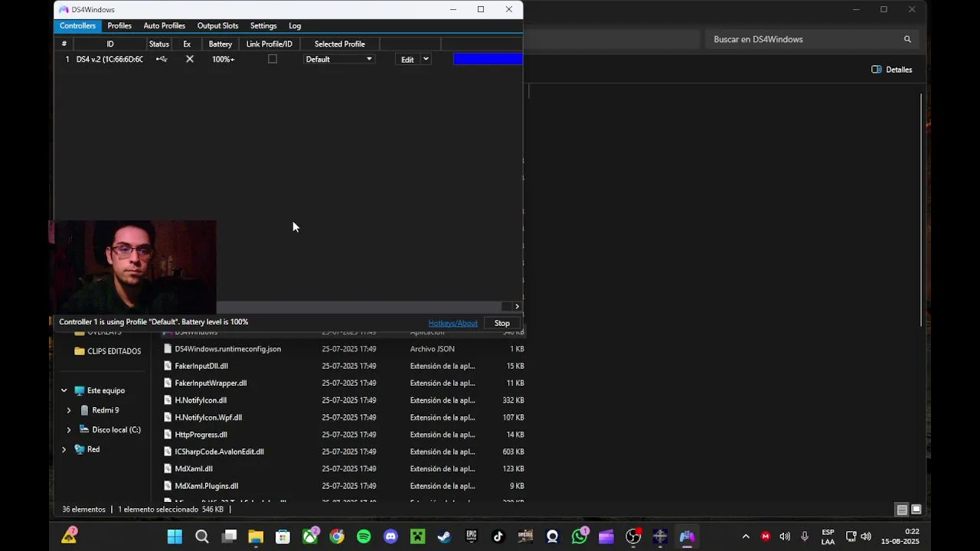
Task: Open TikTok from the taskbar
Action: coord(498,536)
